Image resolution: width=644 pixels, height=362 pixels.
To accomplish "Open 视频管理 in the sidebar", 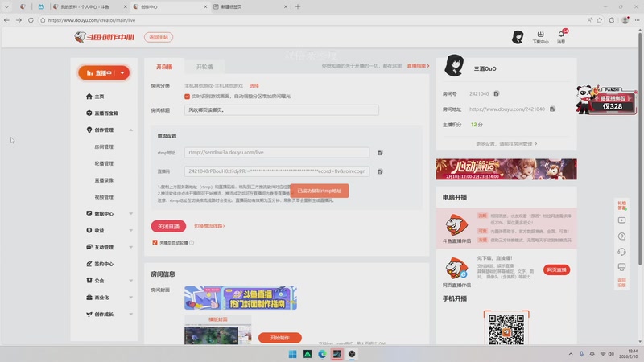I will pos(104,197).
